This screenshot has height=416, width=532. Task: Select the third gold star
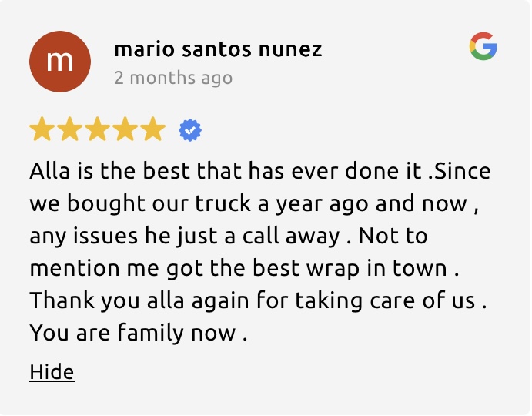(98, 129)
